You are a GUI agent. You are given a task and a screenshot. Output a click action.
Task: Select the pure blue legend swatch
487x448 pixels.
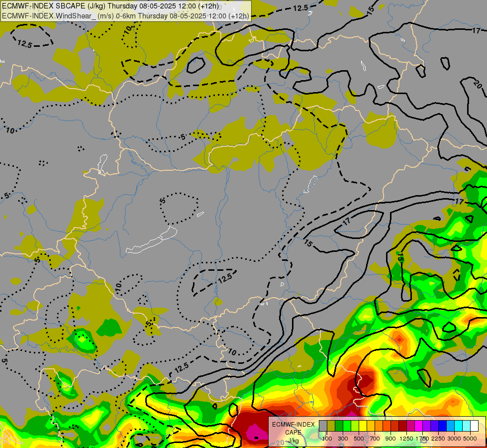click(443, 426)
